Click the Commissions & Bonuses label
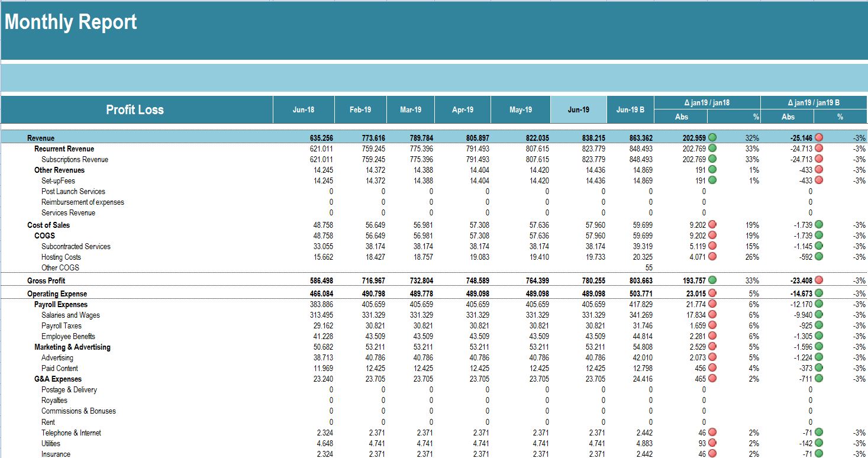868x458 pixels. pyautogui.click(x=79, y=411)
